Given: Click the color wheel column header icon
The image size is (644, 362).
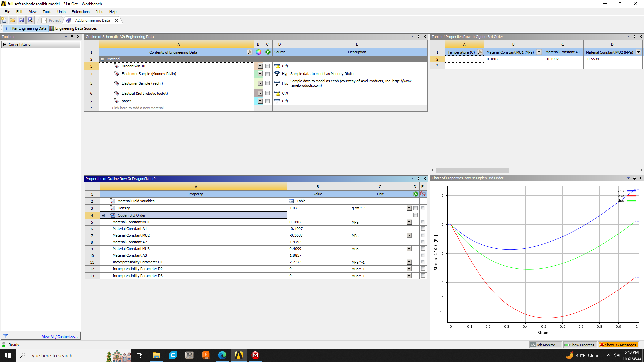Looking at the screenshot, I should click(258, 52).
